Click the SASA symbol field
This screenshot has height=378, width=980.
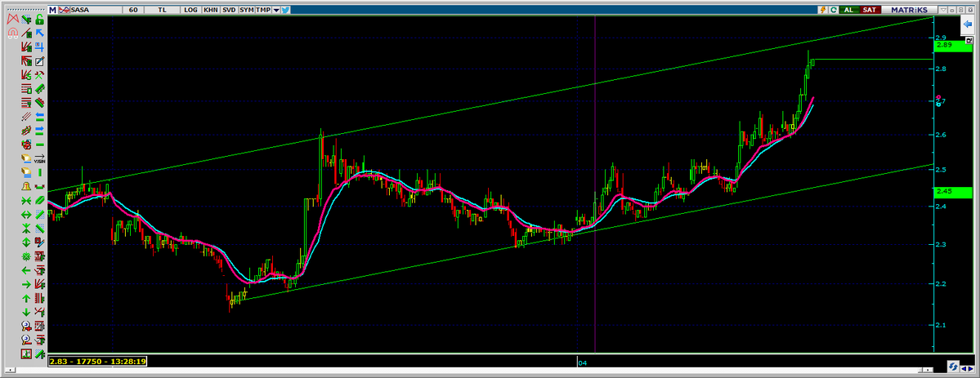click(x=97, y=10)
